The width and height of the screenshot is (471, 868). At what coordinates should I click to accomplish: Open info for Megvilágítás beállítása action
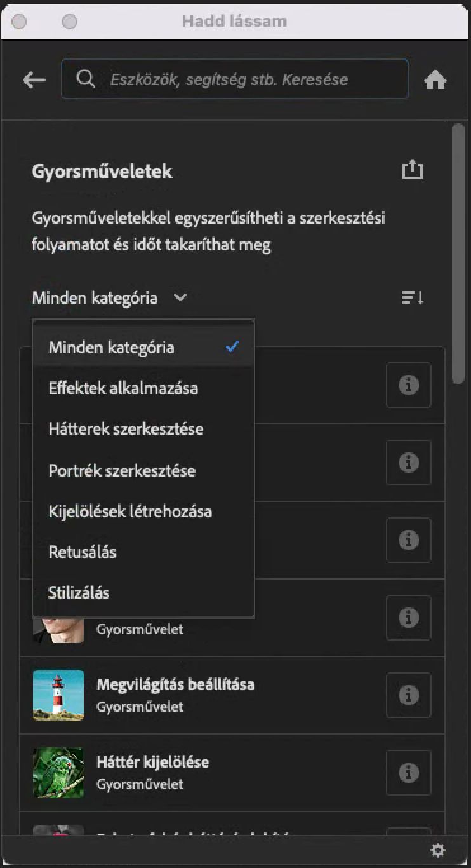point(408,695)
